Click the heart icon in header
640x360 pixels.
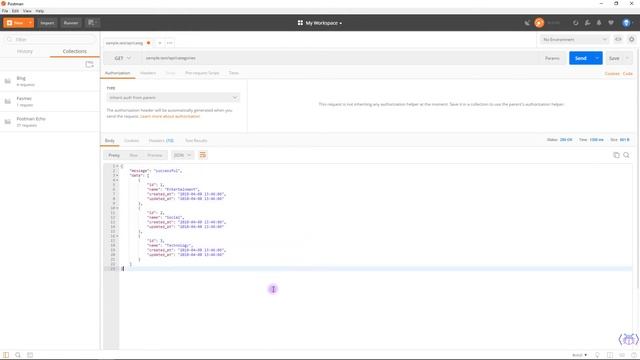611,23
